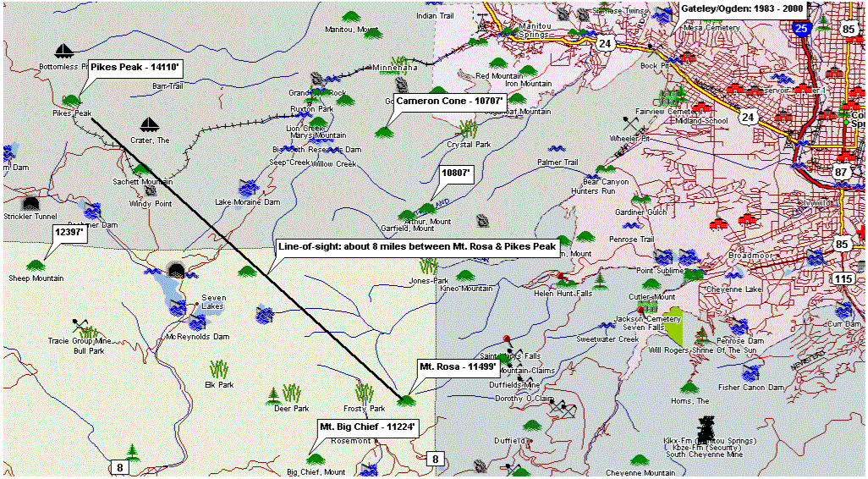Click the Helen Hunt Falls red pin
Screen dimensions: 868x479
(x=560, y=277)
